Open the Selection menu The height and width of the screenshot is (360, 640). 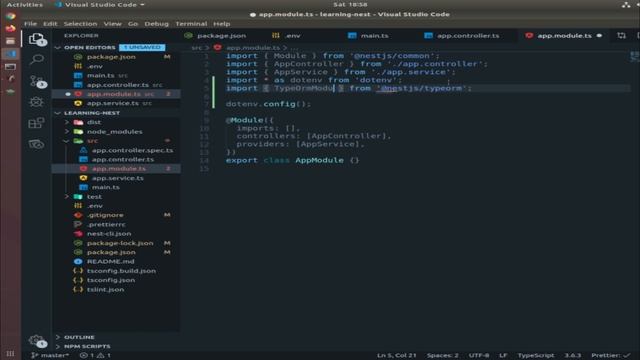[80, 24]
